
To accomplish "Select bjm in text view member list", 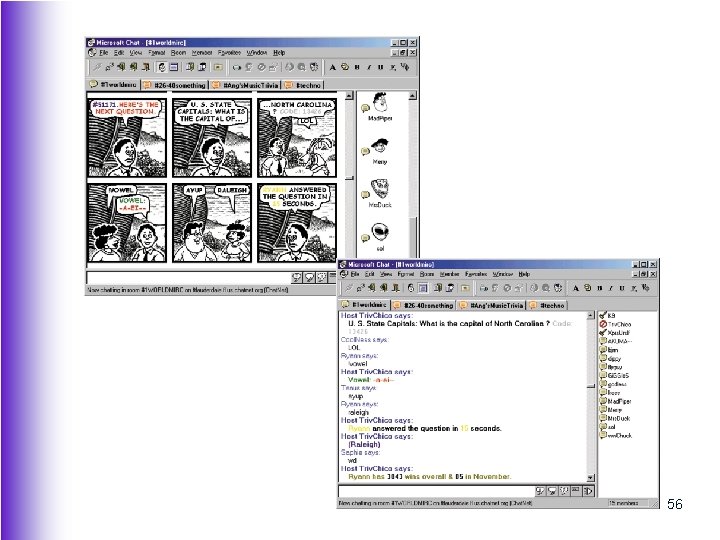I will click(x=609, y=349).
